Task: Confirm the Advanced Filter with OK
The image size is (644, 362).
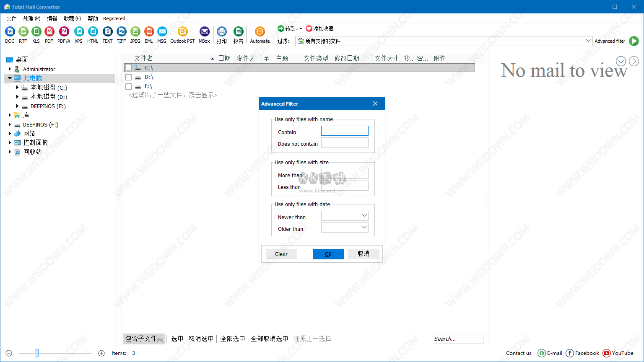Action: (x=328, y=254)
